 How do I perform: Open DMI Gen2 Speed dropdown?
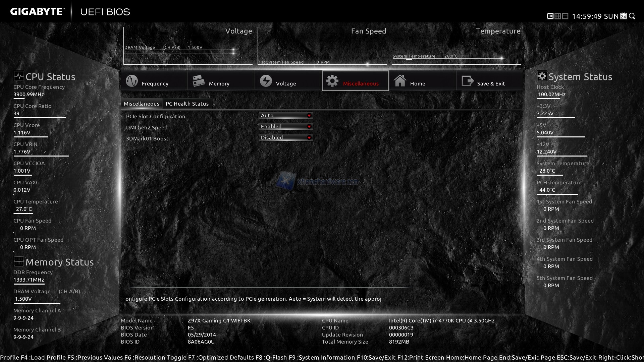pyautogui.click(x=309, y=127)
